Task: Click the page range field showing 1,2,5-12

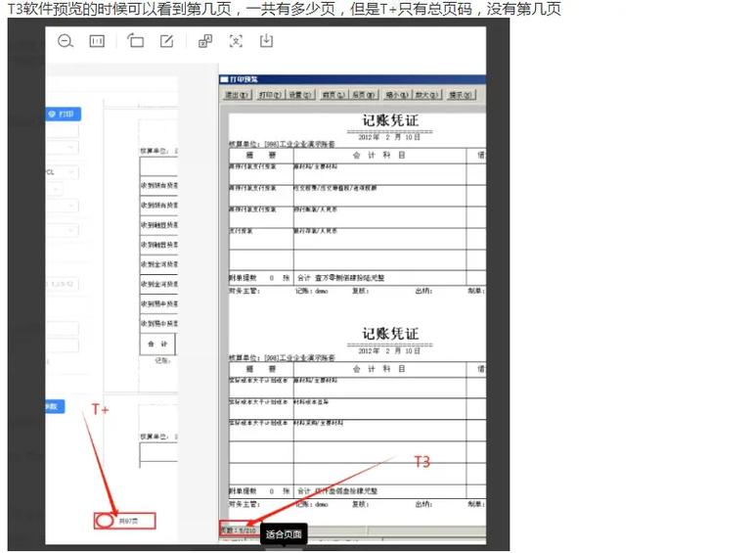Action: (62, 284)
